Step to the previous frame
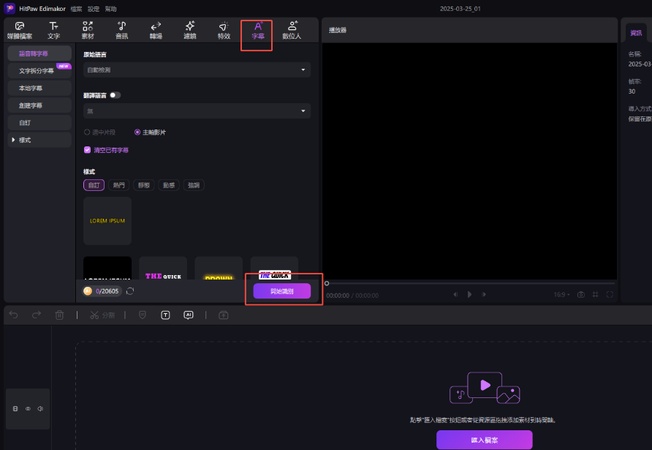 pyautogui.click(x=455, y=294)
